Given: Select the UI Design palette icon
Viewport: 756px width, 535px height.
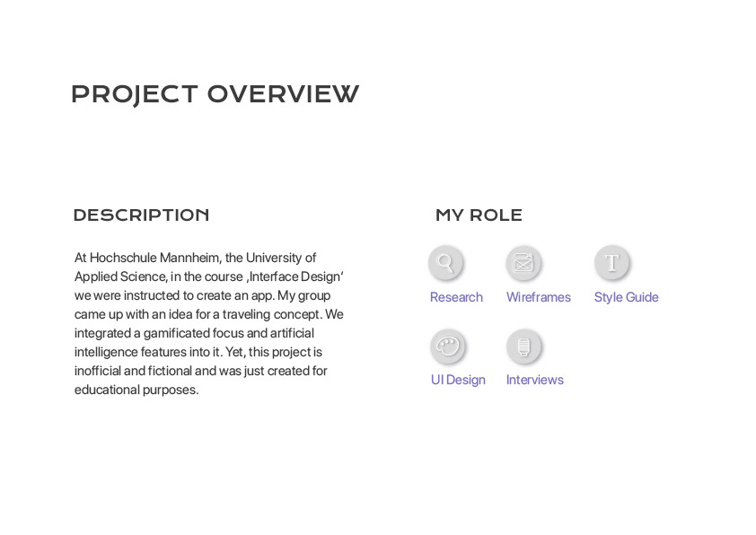Looking at the screenshot, I should pyautogui.click(x=447, y=346).
